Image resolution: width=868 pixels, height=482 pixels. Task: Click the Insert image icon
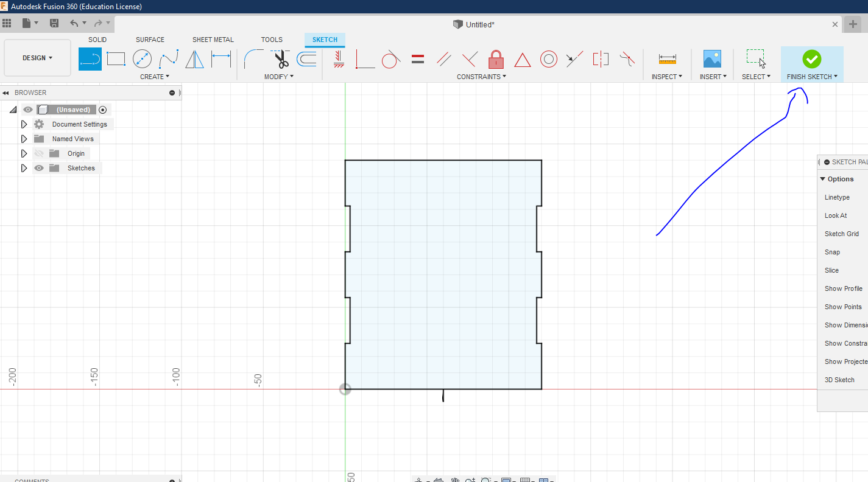pyautogui.click(x=712, y=59)
